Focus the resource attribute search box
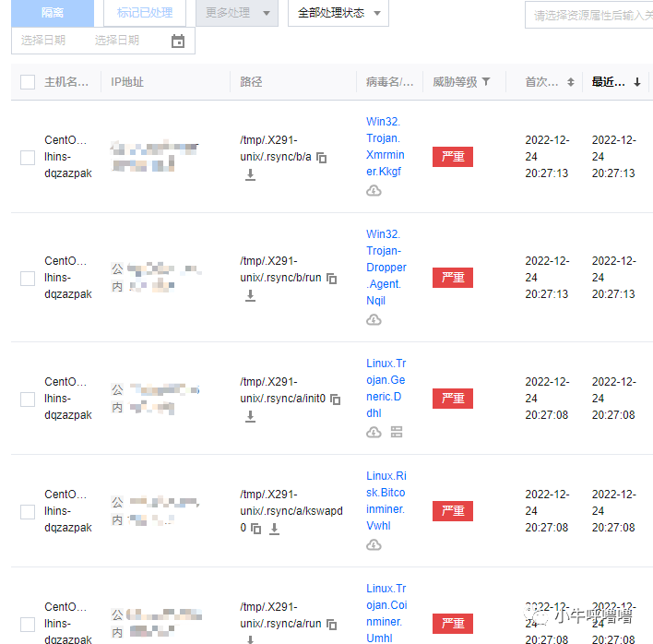653x644 pixels. pos(588,15)
